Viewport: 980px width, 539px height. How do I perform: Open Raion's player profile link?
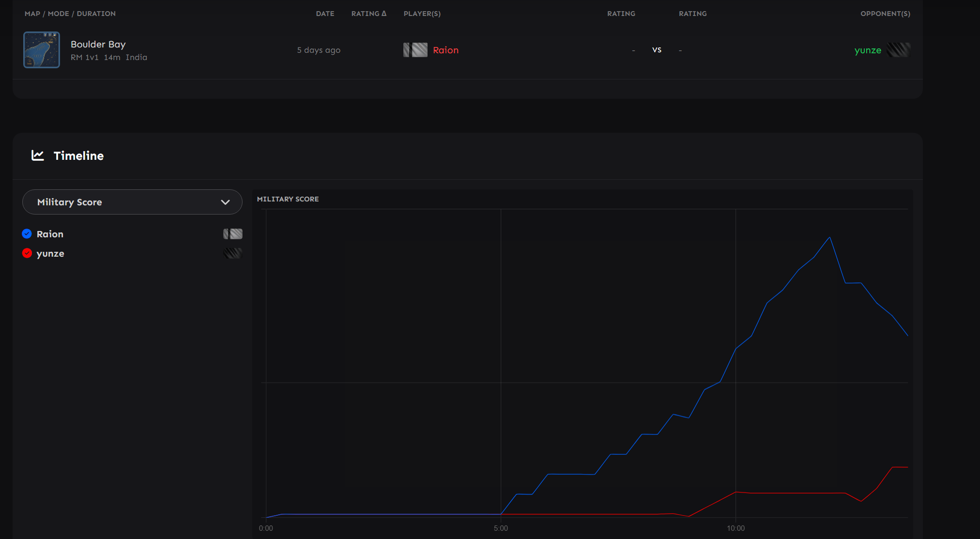(x=445, y=50)
